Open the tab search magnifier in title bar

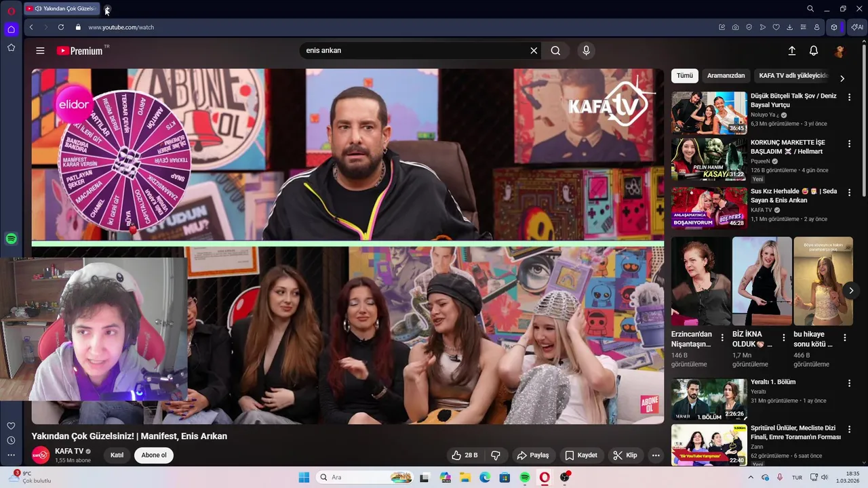coord(810,9)
